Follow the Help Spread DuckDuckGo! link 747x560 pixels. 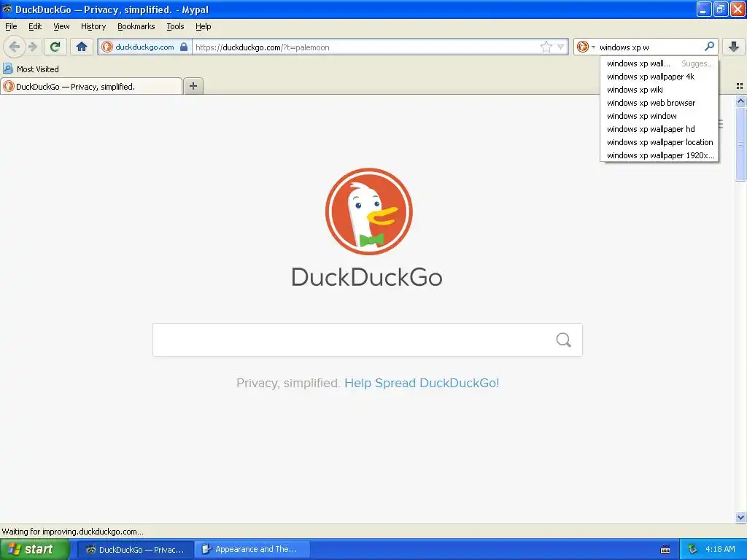[x=422, y=383]
